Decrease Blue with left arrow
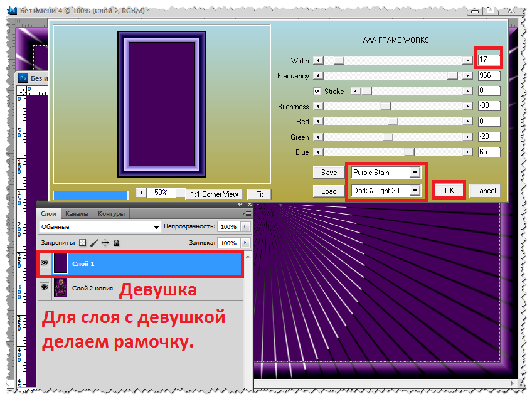 [318, 152]
